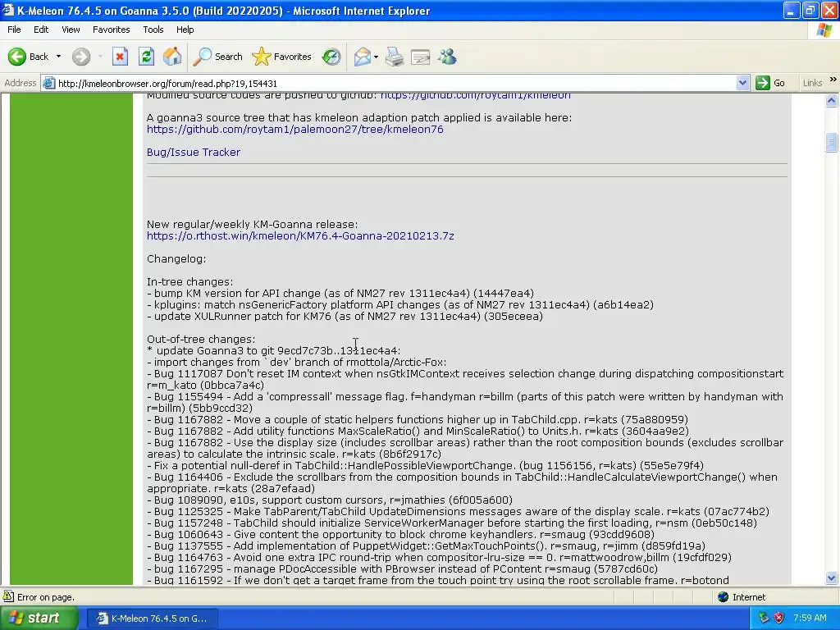Click the page icon in Address bar
Screen dimensions: 840x630
[x=48, y=83]
